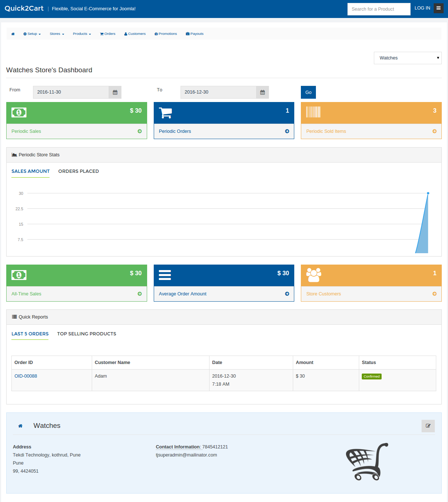Click the Periodic Sold Items link text

click(x=326, y=131)
